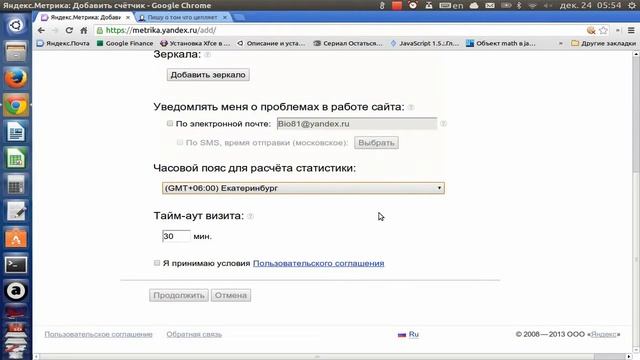Open the cloud indicator in the top panel
The image size is (640, 360).
click(x=474, y=5)
